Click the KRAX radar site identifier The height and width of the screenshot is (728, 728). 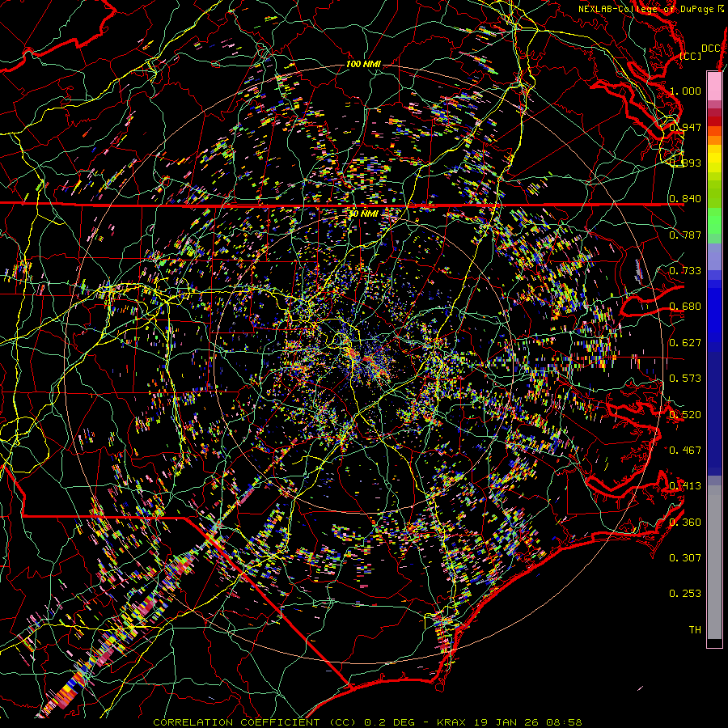pyautogui.click(x=452, y=722)
